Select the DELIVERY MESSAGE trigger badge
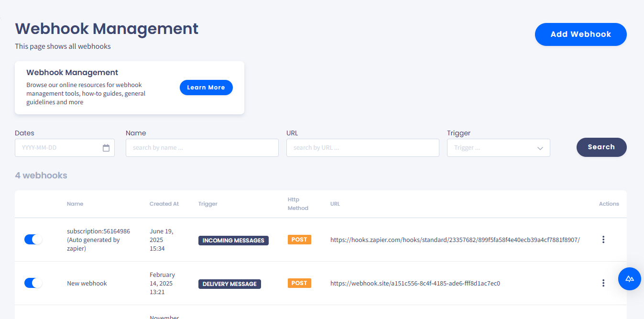 point(229,284)
